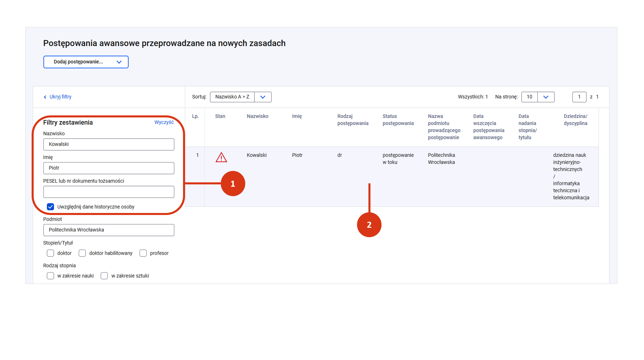Click the chevron arrow beside Ukryj filtry
Screen dimensions: 644x360
click(45, 97)
